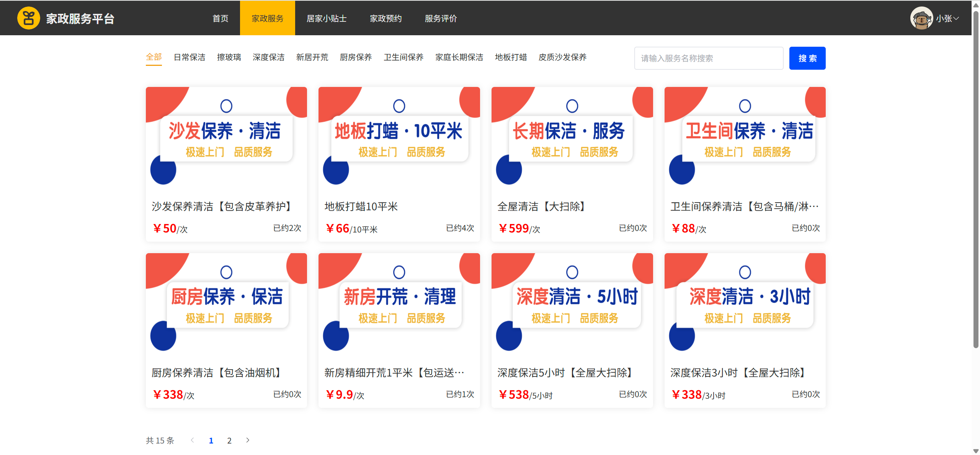Screen dimensions: 980x455
Task: Open the 沙发保养·清洁 service thumbnail
Action: [x=226, y=137]
